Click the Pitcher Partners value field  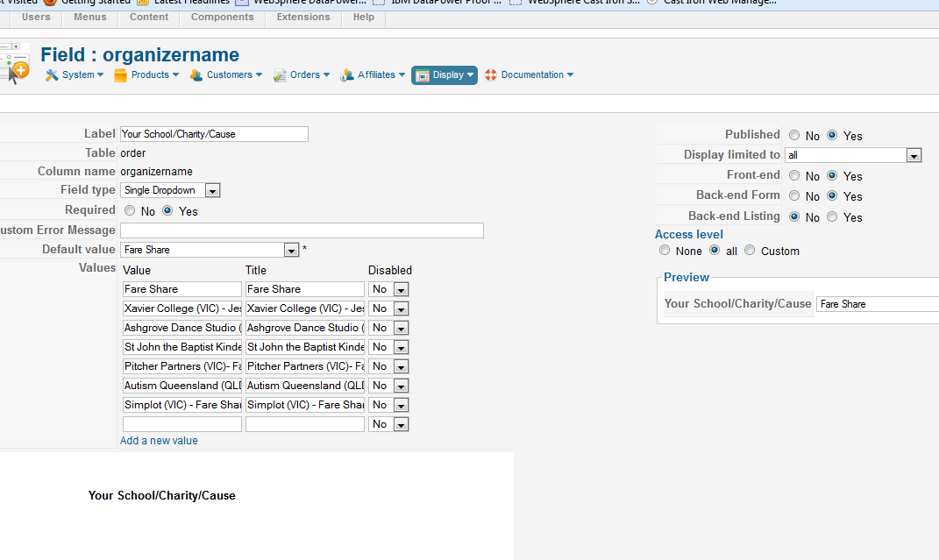[182, 366]
